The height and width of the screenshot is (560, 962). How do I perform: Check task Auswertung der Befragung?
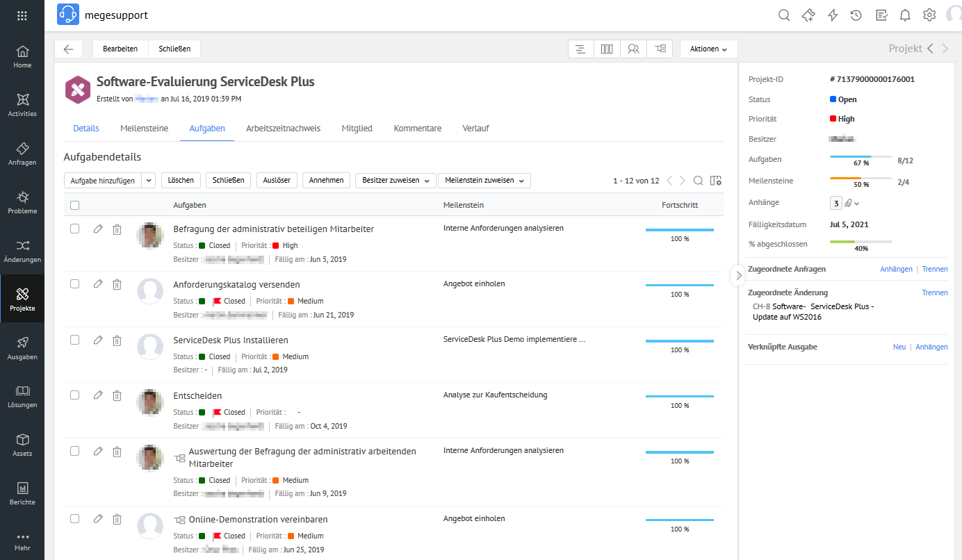click(x=75, y=450)
